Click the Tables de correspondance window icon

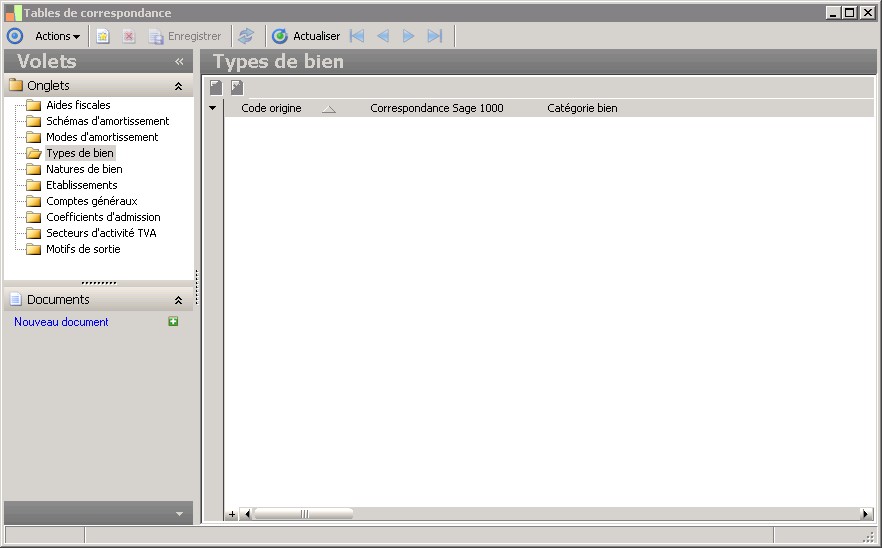[14, 12]
